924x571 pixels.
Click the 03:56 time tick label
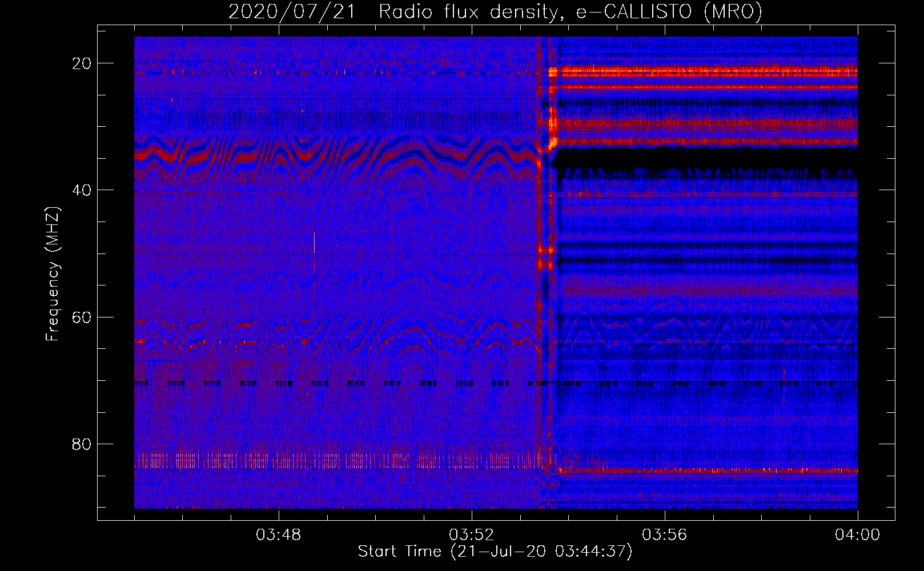tap(665, 535)
